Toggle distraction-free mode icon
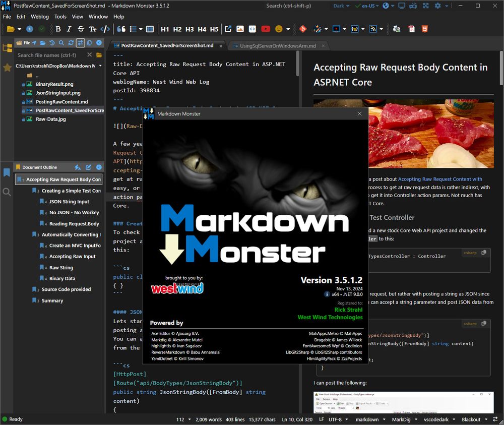This screenshot has height=425, width=504. tap(425, 6)
